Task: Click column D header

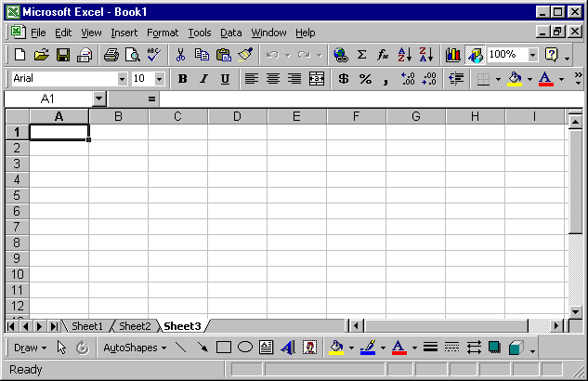Action: coord(237,117)
